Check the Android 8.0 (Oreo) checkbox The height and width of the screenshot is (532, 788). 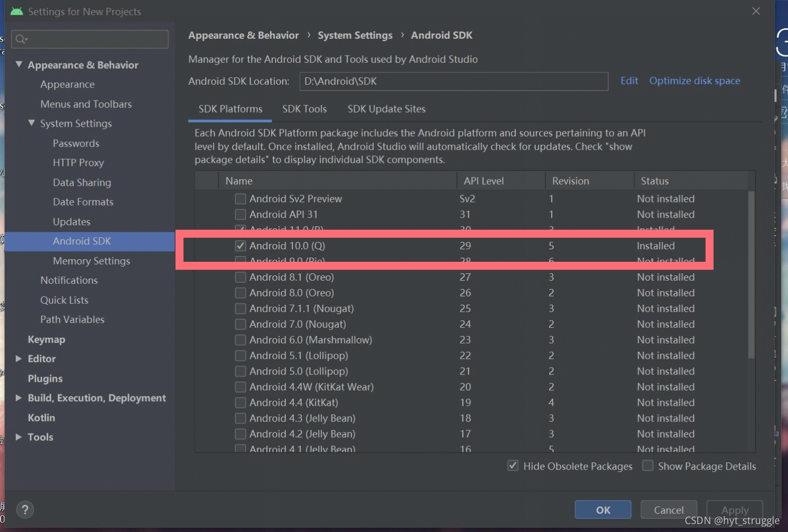[240, 293]
